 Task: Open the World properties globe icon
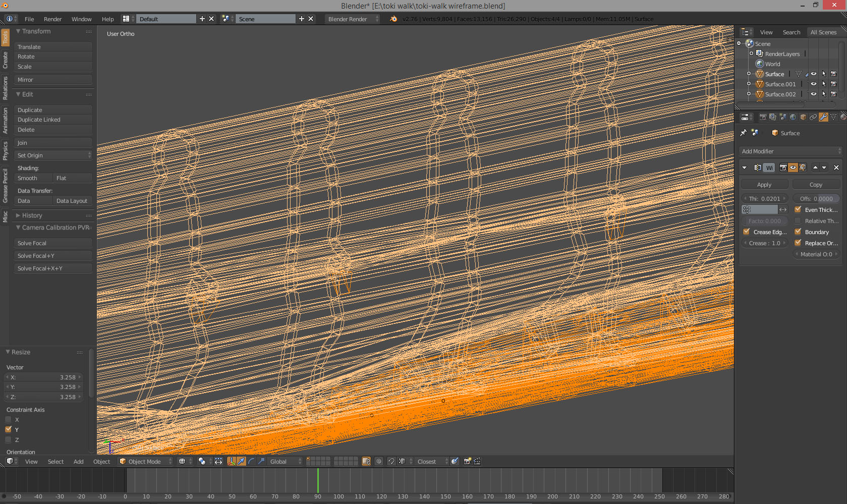click(793, 117)
